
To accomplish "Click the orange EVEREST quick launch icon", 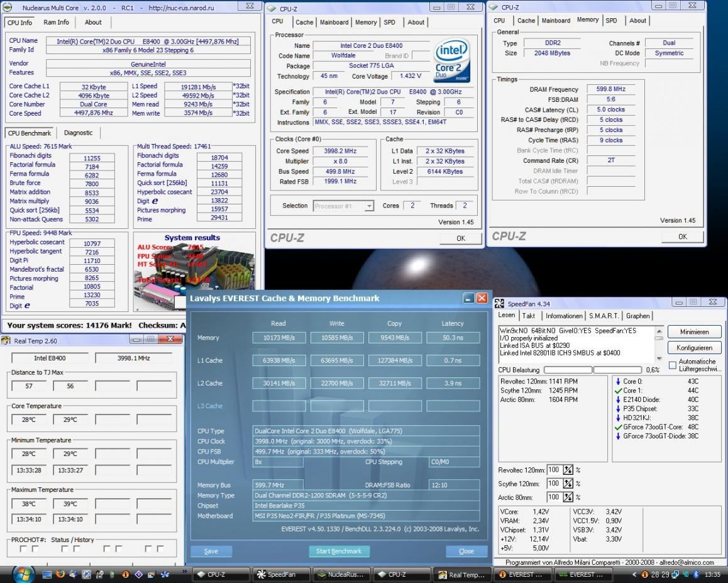I will tap(125, 575).
